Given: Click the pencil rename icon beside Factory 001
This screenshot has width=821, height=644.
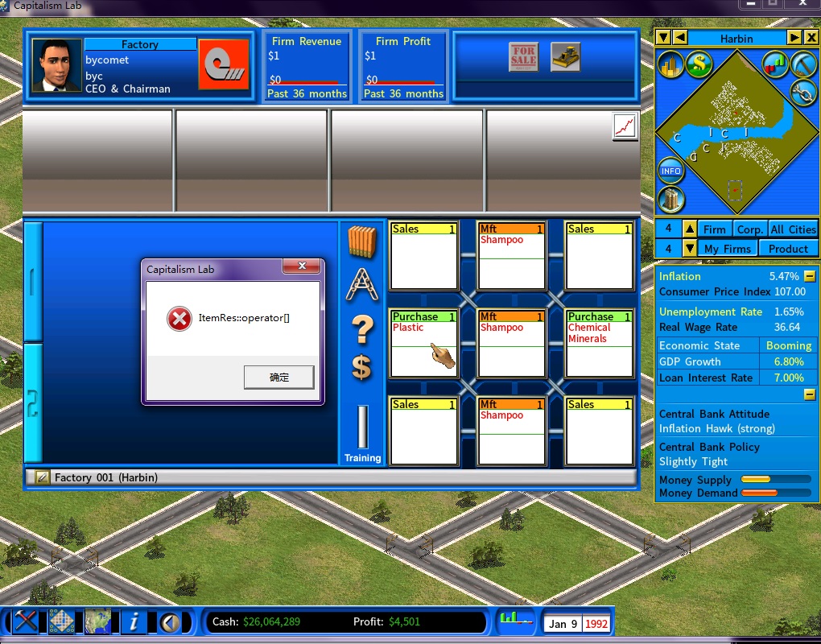Looking at the screenshot, I should (42, 477).
